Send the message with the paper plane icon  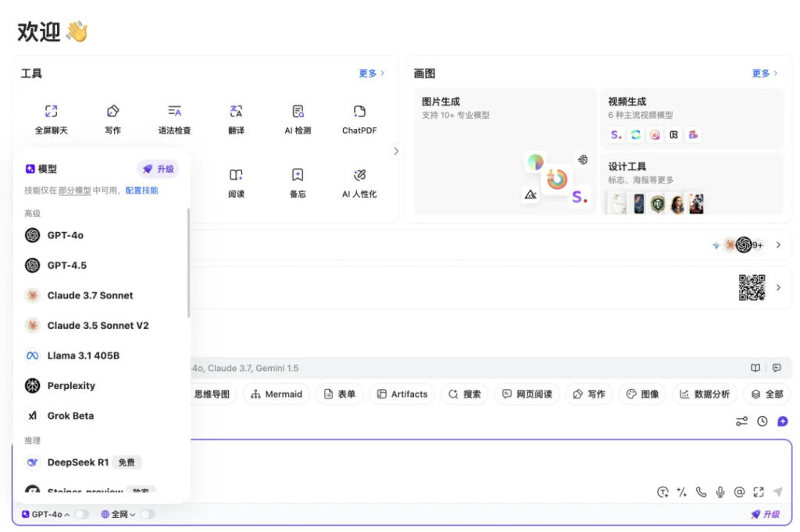click(777, 491)
